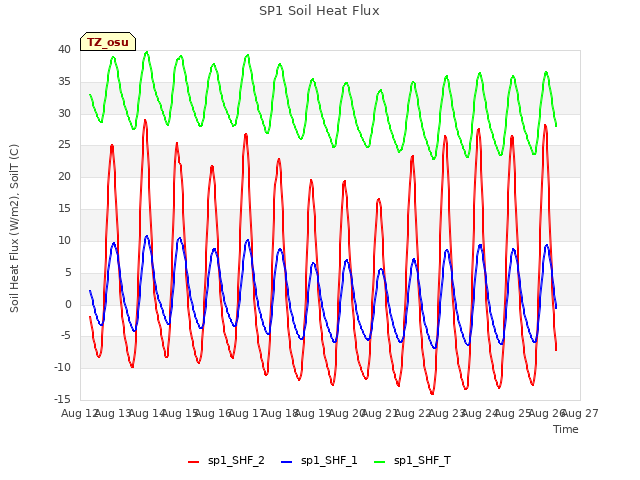The height and width of the screenshot is (480, 640).
Task: Click the 30 y-axis tick label
Action: tap(64, 113)
